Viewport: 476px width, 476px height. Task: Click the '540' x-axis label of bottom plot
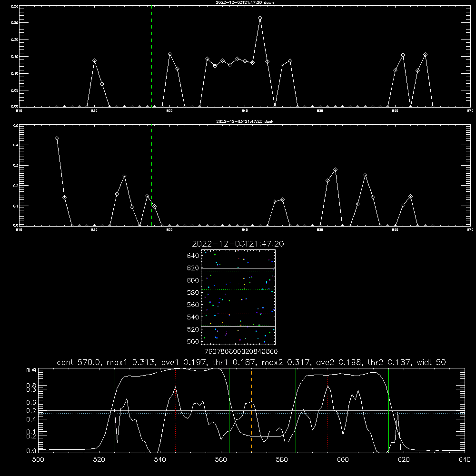click(x=160, y=460)
